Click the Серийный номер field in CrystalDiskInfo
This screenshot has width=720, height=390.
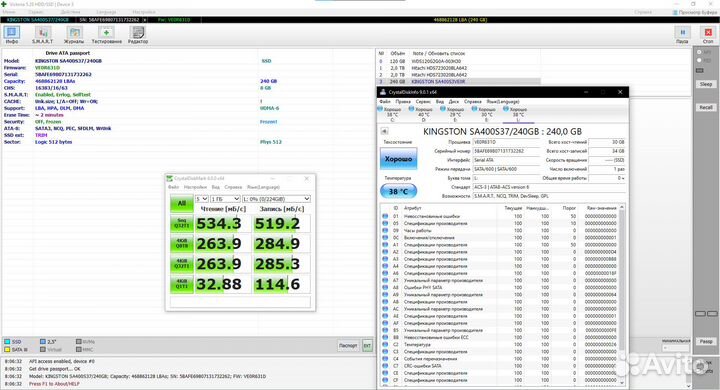506,151
